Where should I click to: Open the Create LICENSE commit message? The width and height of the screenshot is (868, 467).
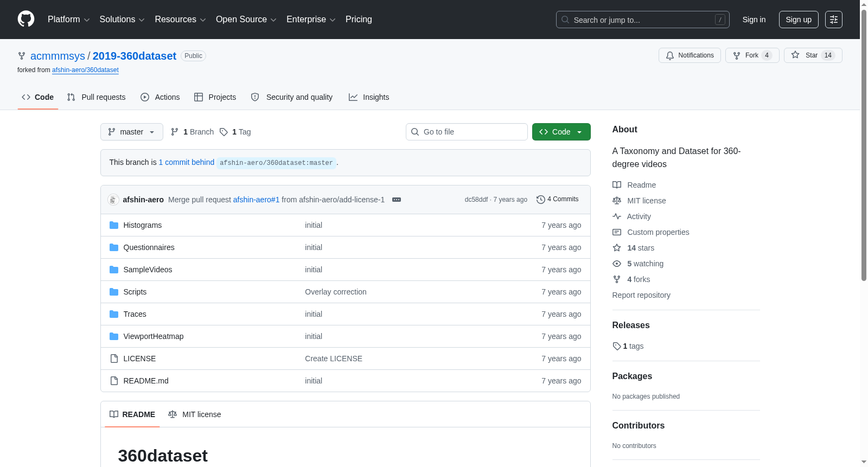coord(333,359)
